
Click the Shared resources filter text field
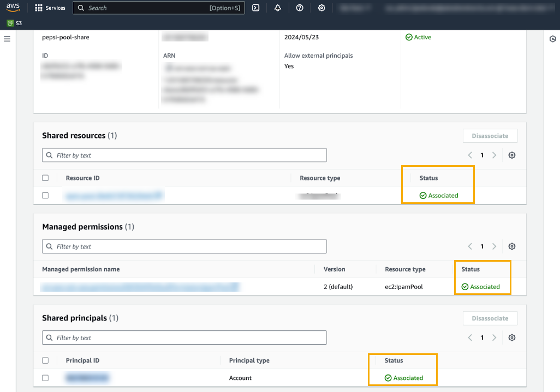(x=184, y=155)
